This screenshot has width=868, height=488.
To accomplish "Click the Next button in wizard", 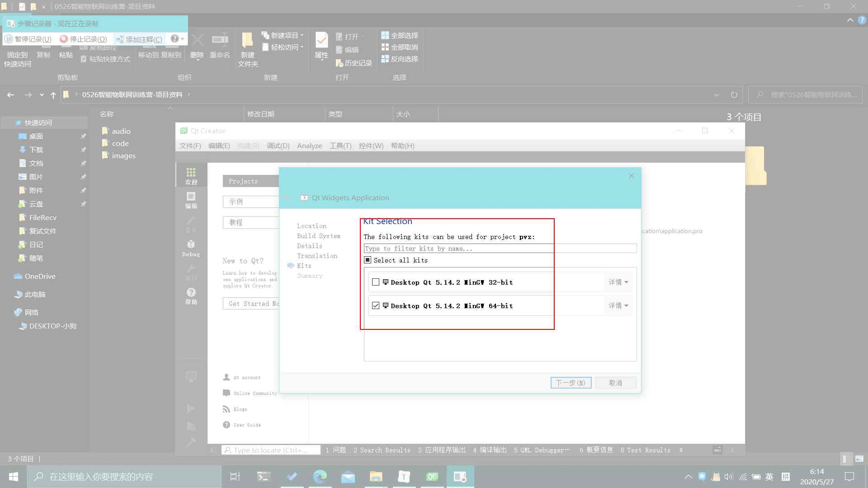I will 571,383.
